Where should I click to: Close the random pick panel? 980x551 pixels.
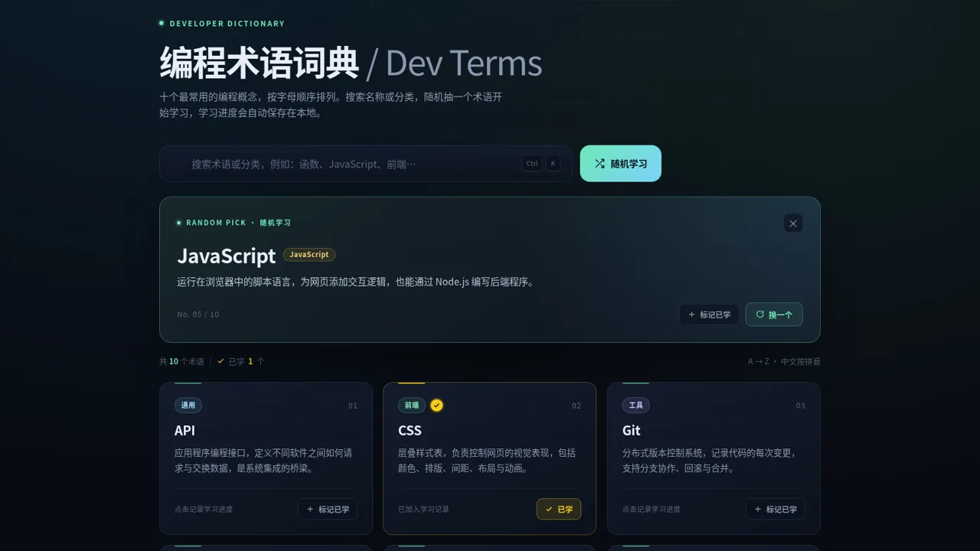[x=793, y=223]
